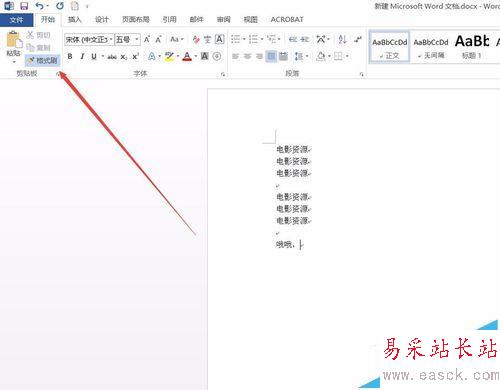This screenshot has height=390, width=500.
Task: Apply distributed alignment
Action: pyautogui.click(x=283, y=56)
